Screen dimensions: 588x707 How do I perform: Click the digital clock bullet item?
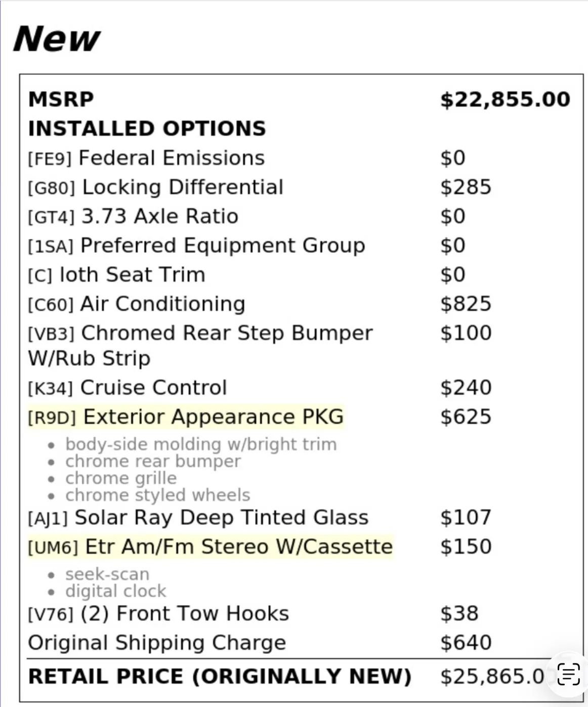coord(115,591)
